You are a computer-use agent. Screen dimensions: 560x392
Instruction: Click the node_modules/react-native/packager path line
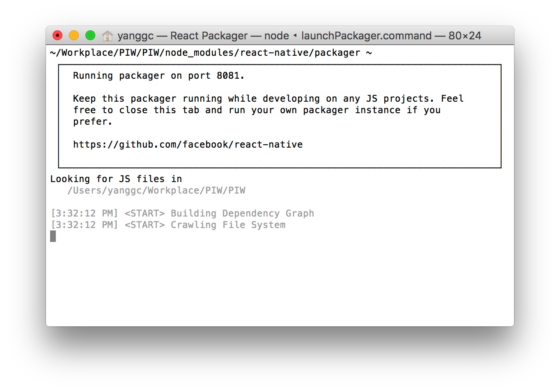tap(211, 53)
